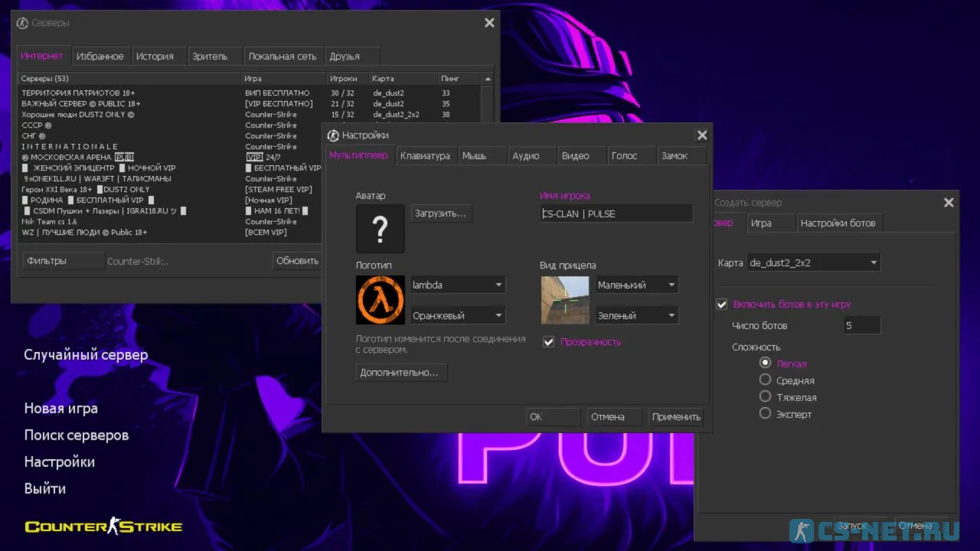Open Локальная сеть tab in servers window

tap(283, 56)
